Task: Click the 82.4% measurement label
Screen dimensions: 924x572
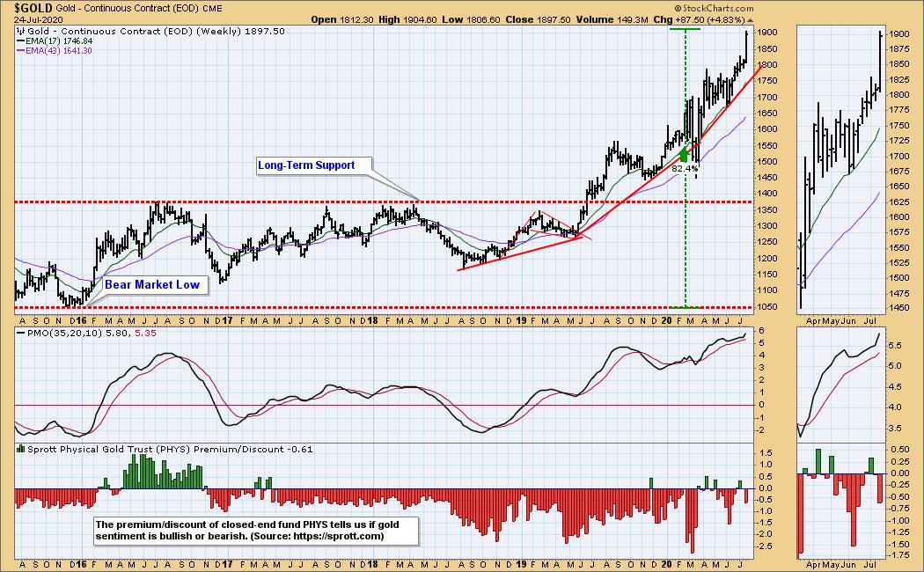Action: click(685, 168)
